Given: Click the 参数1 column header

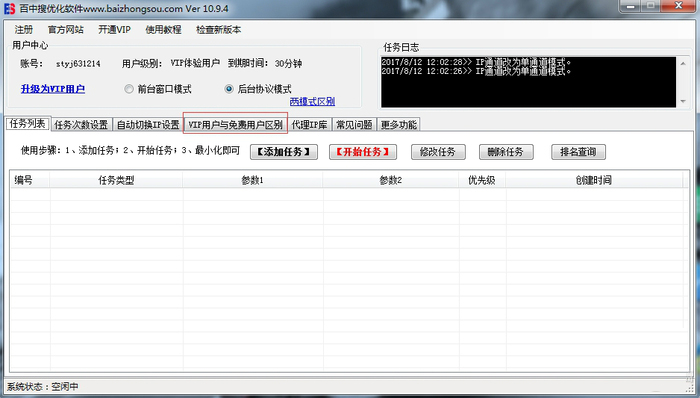Looking at the screenshot, I should [x=253, y=180].
